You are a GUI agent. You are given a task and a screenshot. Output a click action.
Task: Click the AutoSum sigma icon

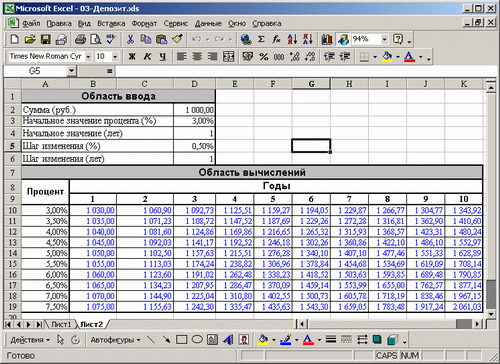click(261, 39)
